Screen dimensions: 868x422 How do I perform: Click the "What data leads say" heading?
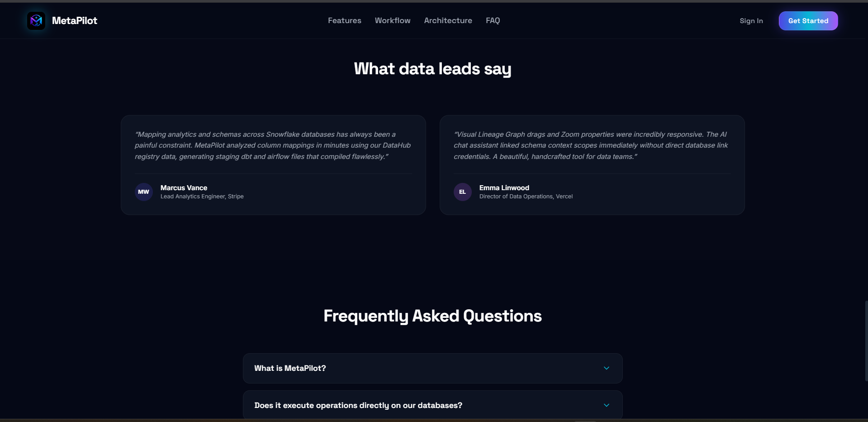click(433, 69)
